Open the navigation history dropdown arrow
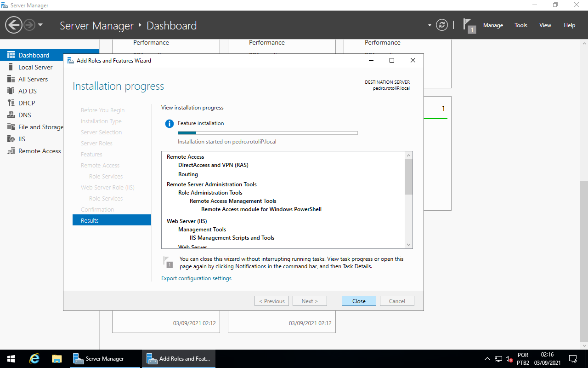 [40, 25]
